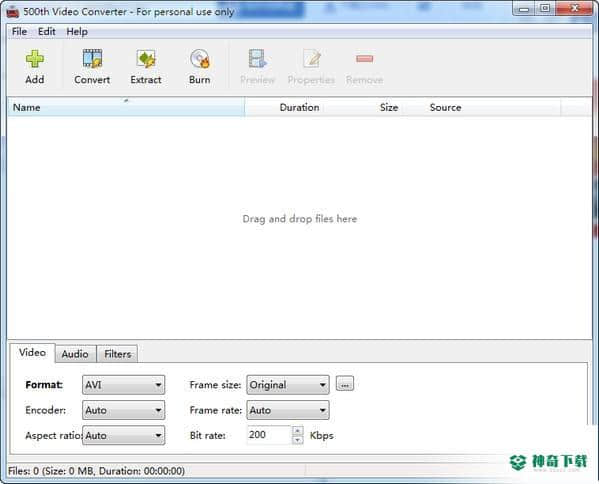599x484 pixels.
Task: Expand the Format dropdown showing AVI
Action: point(123,385)
